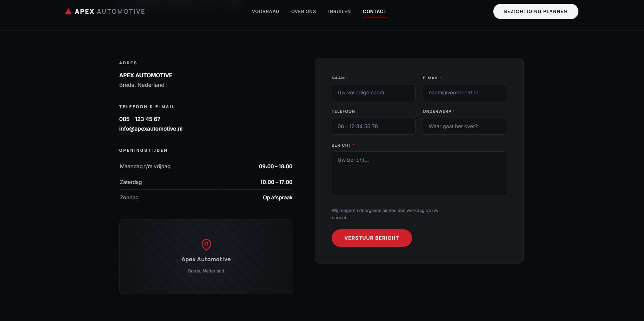Go to the Over Ons page

pos(303,12)
